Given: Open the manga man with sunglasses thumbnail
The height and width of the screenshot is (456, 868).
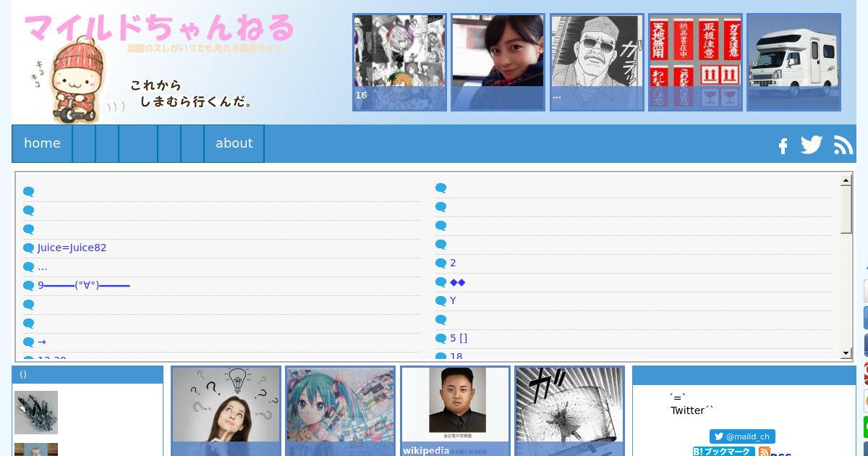Looking at the screenshot, I should tap(597, 62).
